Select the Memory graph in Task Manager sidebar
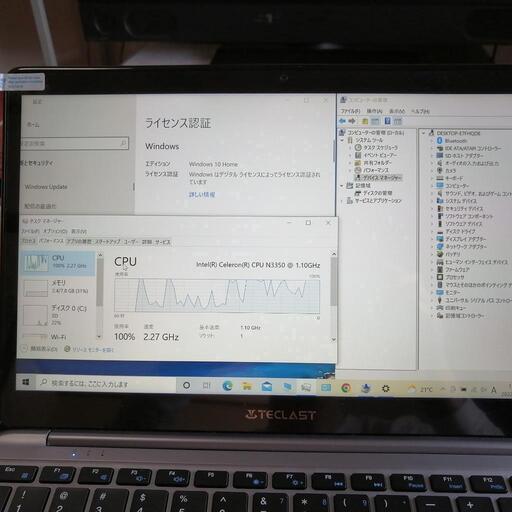The image size is (512, 512). click(x=57, y=288)
